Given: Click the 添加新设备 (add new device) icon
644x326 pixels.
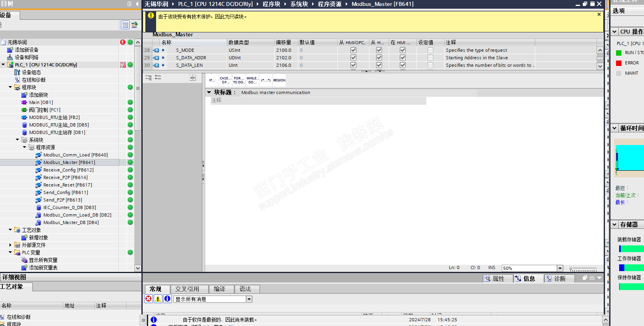Looking at the screenshot, I should pyautogui.click(x=10, y=50).
